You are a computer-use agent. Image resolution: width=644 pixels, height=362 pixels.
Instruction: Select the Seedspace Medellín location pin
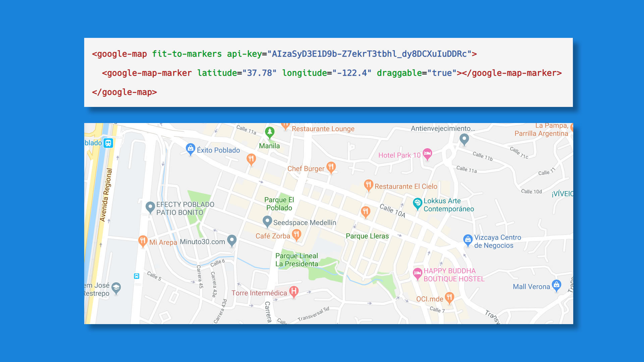pyautogui.click(x=267, y=221)
